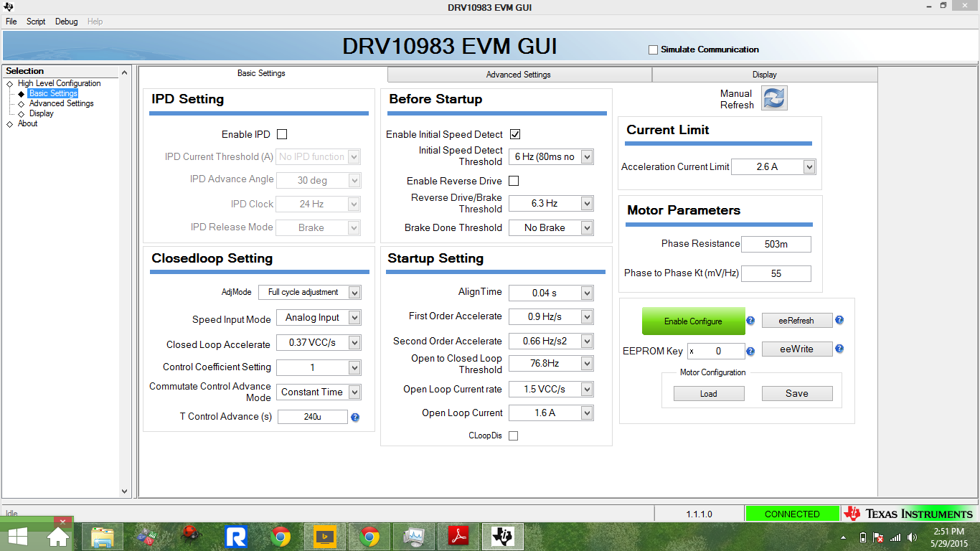Open Open to Closed Loop Threshold dropdown

[x=587, y=363]
